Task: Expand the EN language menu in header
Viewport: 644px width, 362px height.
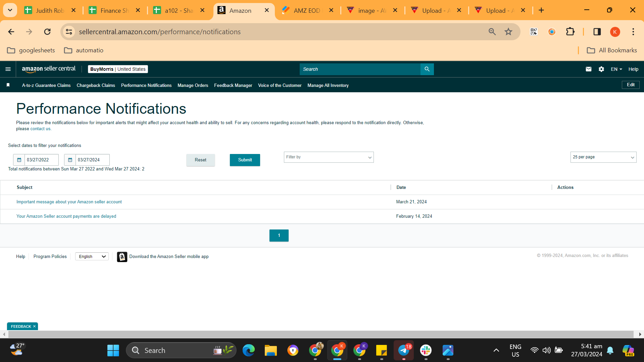Action: click(616, 69)
